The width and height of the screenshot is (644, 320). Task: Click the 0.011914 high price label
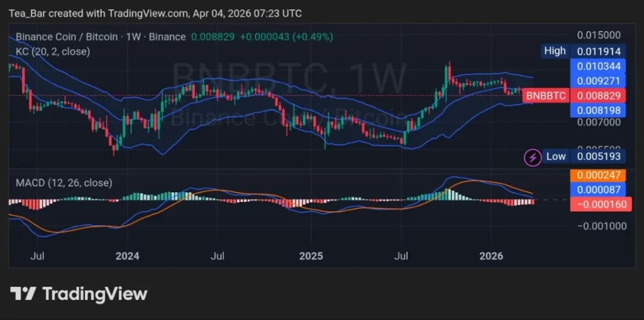599,52
